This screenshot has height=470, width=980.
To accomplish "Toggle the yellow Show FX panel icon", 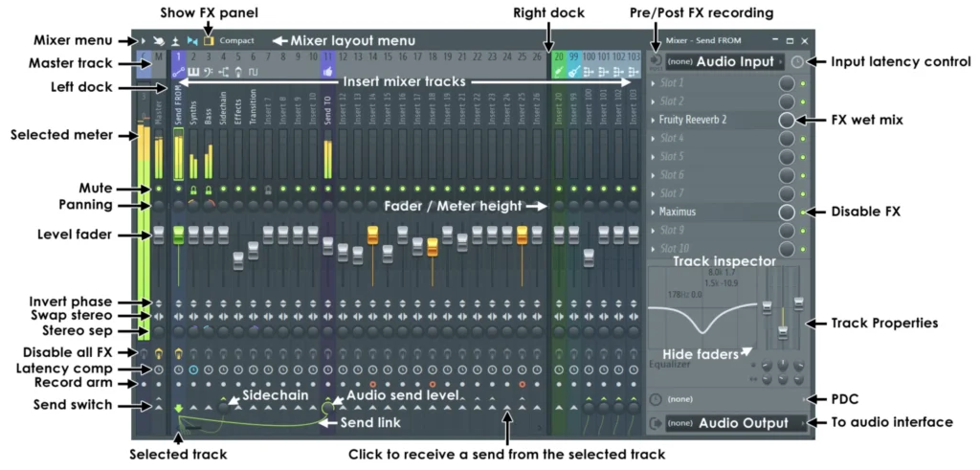I will 208,40.
